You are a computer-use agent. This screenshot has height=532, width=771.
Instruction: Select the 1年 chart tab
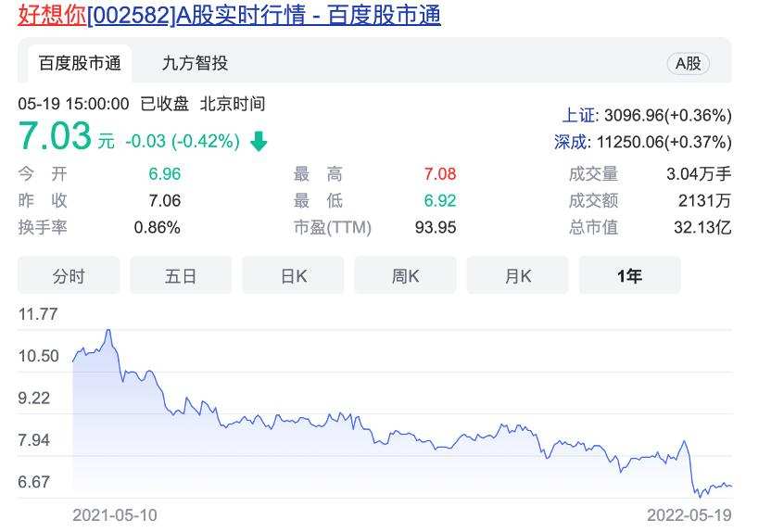click(x=630, y=275)
